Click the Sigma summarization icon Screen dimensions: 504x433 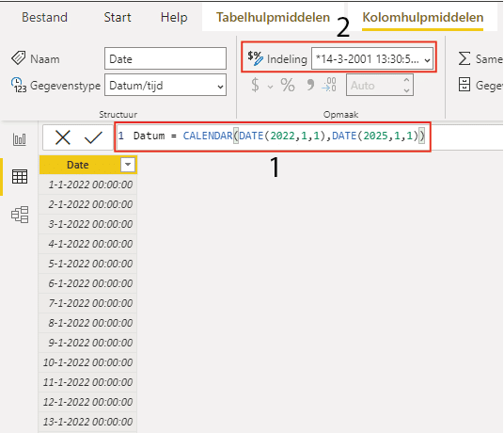pyautogui.click(x=465, y=58)
